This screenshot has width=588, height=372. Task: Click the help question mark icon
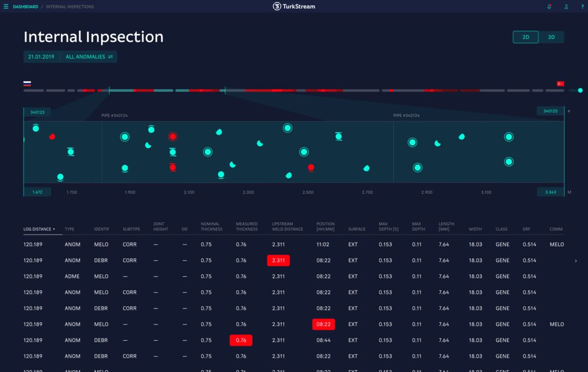click(x=582, y=7)
